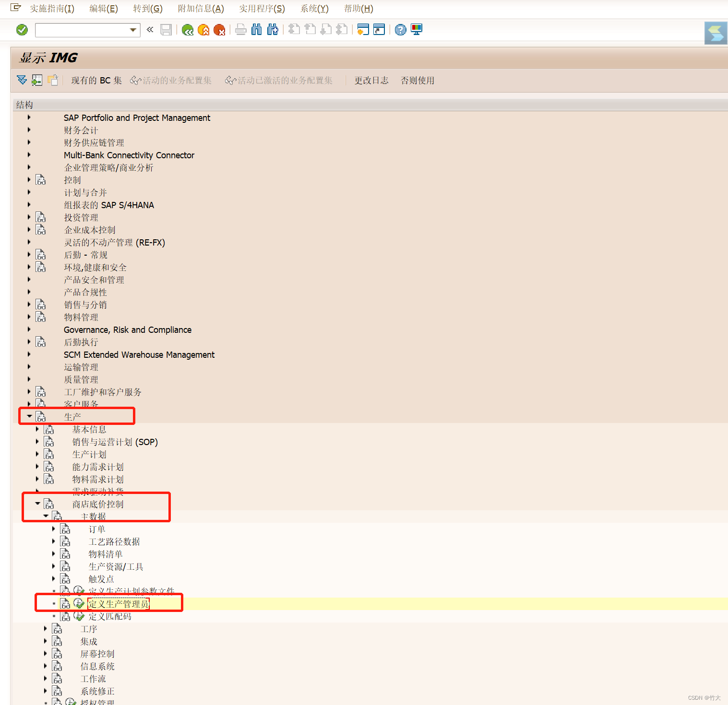Screen dimensions: 728x705
Task: Click the Previous Page icon
Action: (x=310, y=30)
